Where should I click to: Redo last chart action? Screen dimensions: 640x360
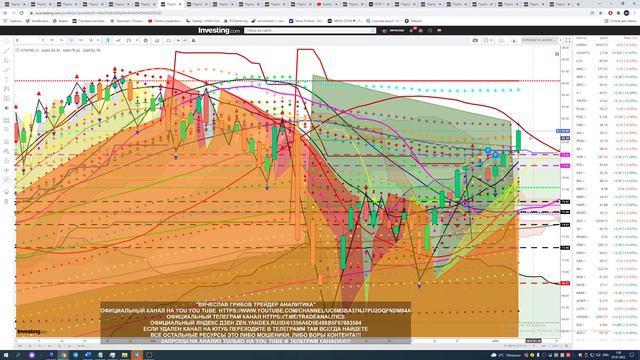click(185, 40)
